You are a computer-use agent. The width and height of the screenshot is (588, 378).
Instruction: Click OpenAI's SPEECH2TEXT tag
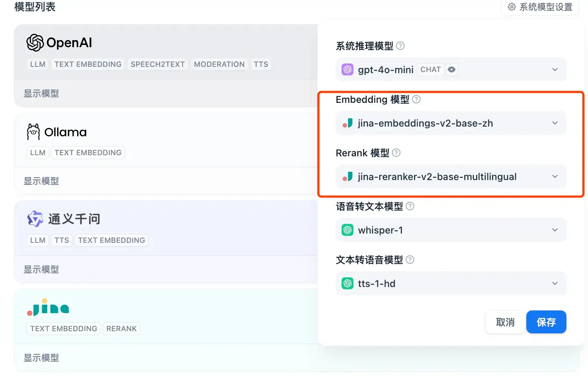click(158, 64)
